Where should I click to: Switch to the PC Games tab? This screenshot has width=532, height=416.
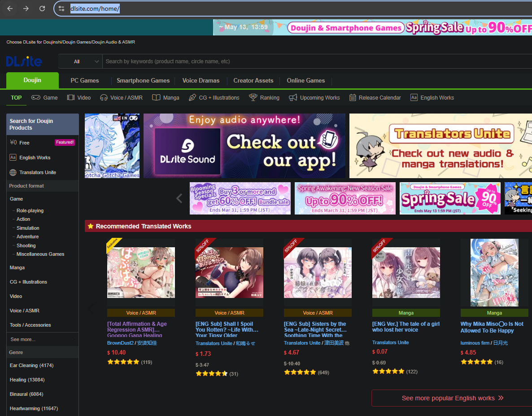pyautogui.click(x=85, y=80)
